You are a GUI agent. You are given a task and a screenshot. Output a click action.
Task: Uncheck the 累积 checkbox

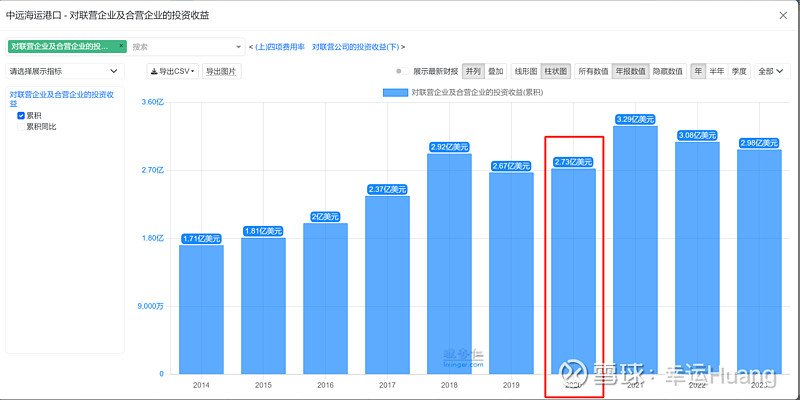click(21, 116)
